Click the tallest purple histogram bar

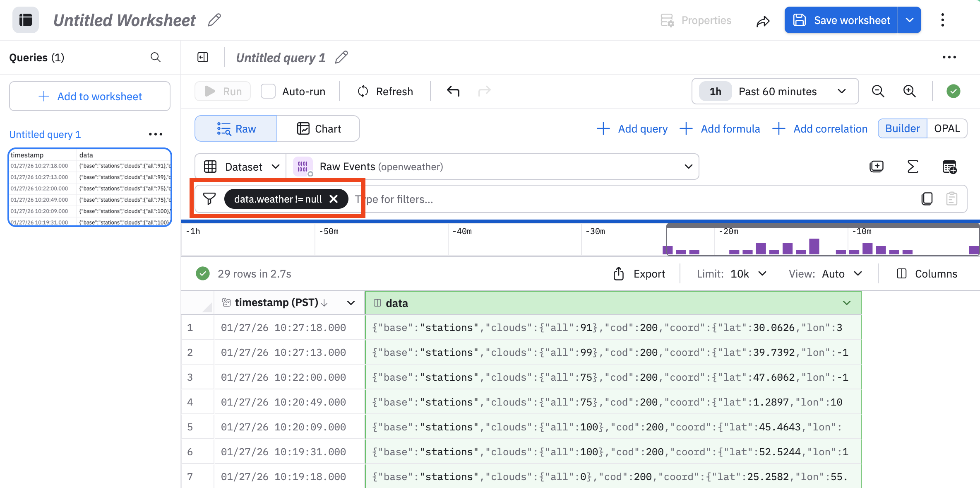814,246
